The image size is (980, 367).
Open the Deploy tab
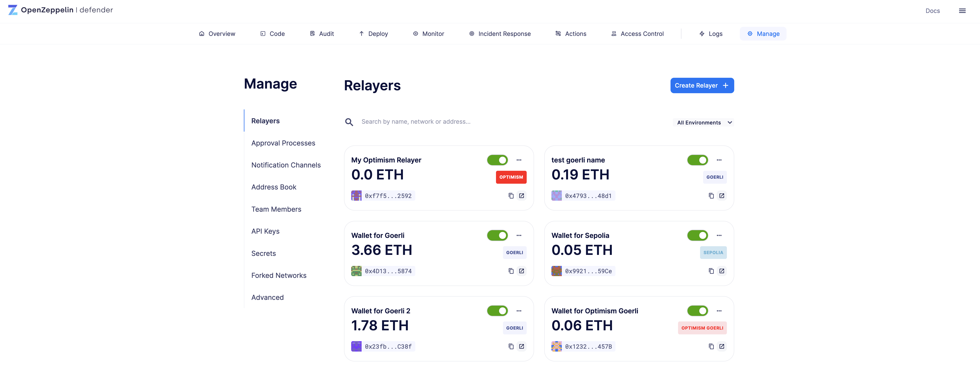pyautogui.click(x=373, y=34)
